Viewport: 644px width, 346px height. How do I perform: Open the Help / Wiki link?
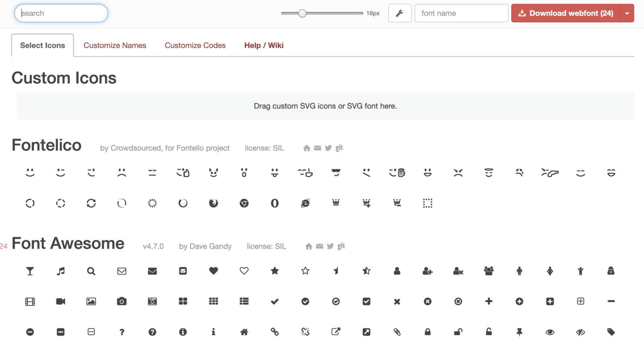click(x=264, y=45)
